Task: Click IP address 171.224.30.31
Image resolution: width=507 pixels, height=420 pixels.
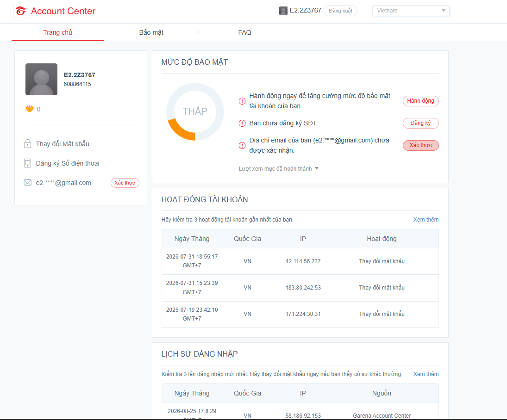Action: [303, 314]
